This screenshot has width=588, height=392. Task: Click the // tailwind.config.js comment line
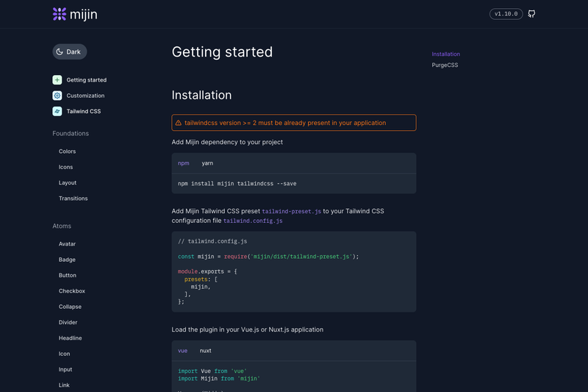click(x=212, y=241)
